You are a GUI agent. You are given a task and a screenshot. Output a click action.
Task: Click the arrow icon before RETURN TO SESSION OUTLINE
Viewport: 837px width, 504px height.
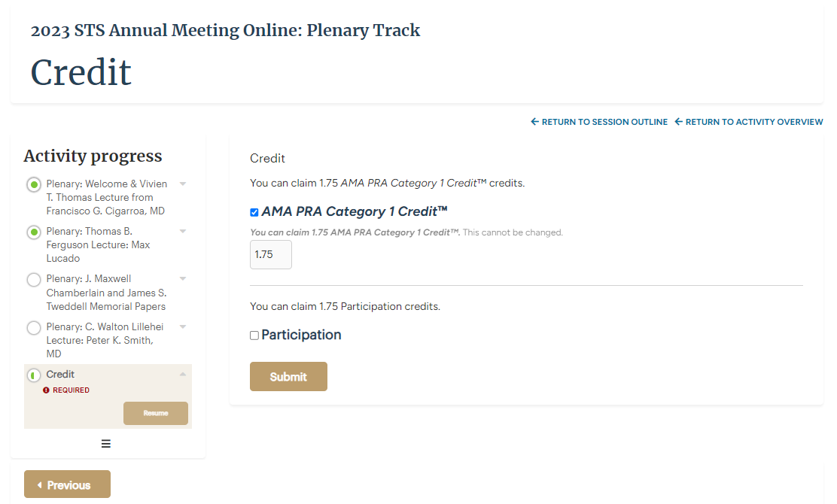tap(534, 121)
